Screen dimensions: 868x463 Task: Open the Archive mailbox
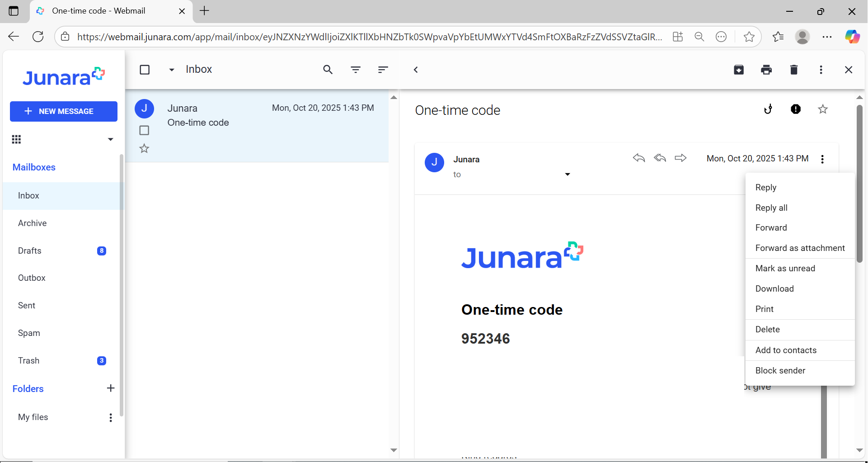(61, 223)
